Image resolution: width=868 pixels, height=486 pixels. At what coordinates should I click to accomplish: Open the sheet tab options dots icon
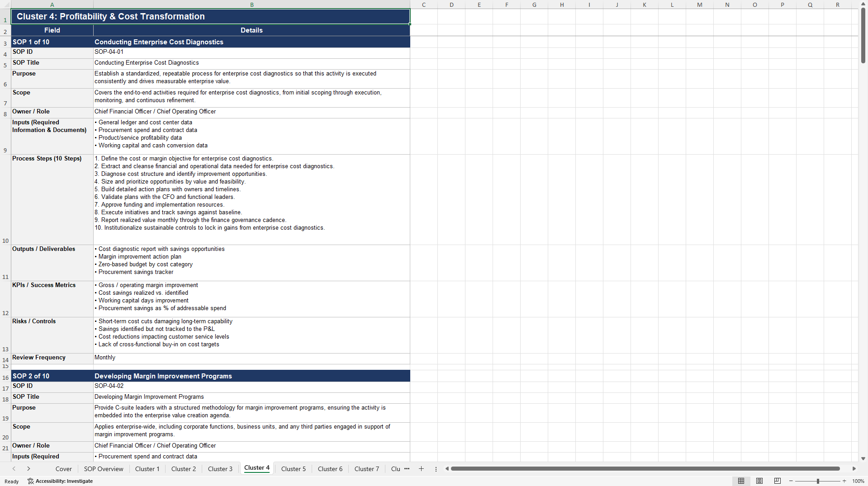(x=436, y=469)
